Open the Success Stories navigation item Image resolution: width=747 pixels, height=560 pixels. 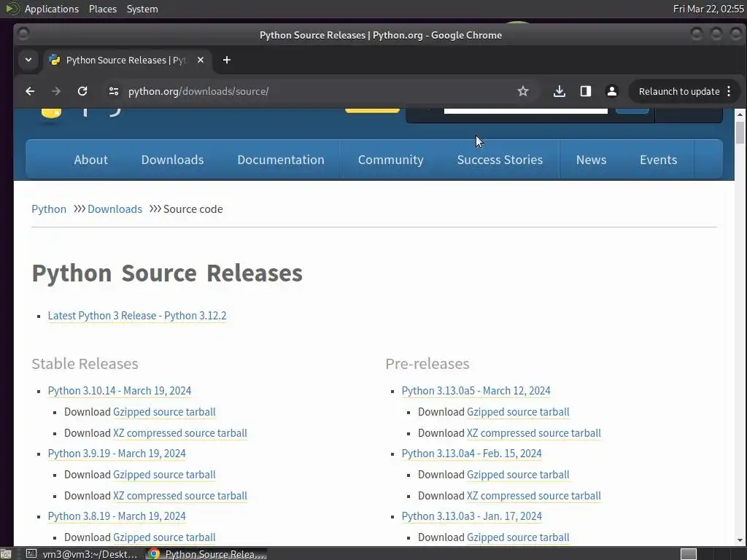[x=500, y=160]
